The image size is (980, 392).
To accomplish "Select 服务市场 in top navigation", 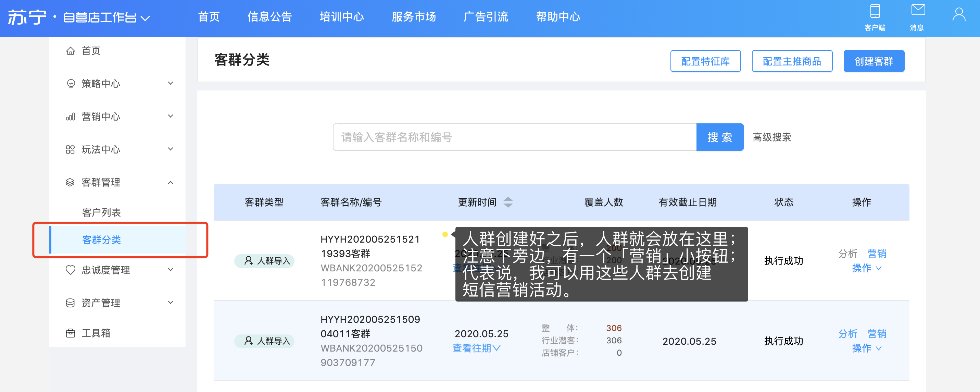I will [x=414, y=17].
